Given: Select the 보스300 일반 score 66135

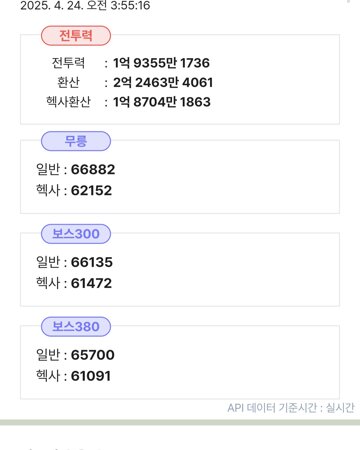Looking at the screenshot, I should pyautogui.click(x=92, y=262).
